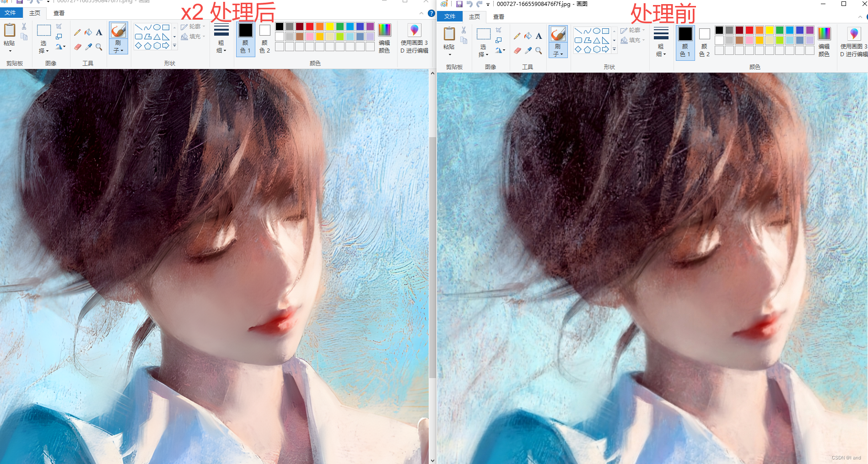Click vertical scrollbar down arrow in left window
The image size is (868, 464).
pyautogui.click(x=432, y=460)
